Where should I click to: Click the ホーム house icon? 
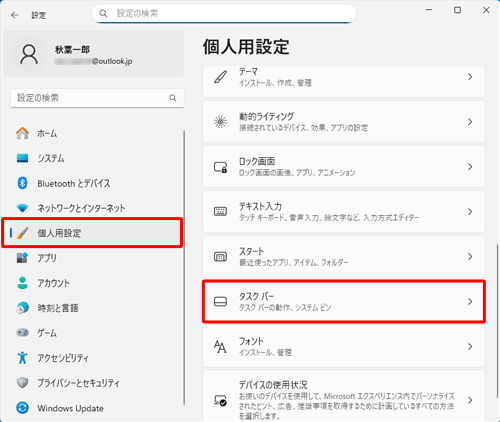click(22, 133)
